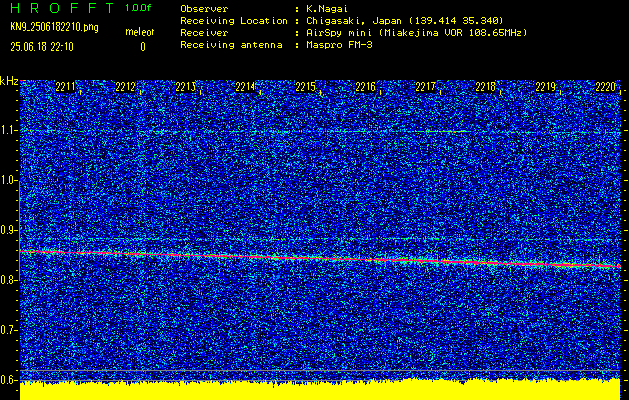
Task: Click the 0.6 frequency axis label
Action: [x=8, y=380]
